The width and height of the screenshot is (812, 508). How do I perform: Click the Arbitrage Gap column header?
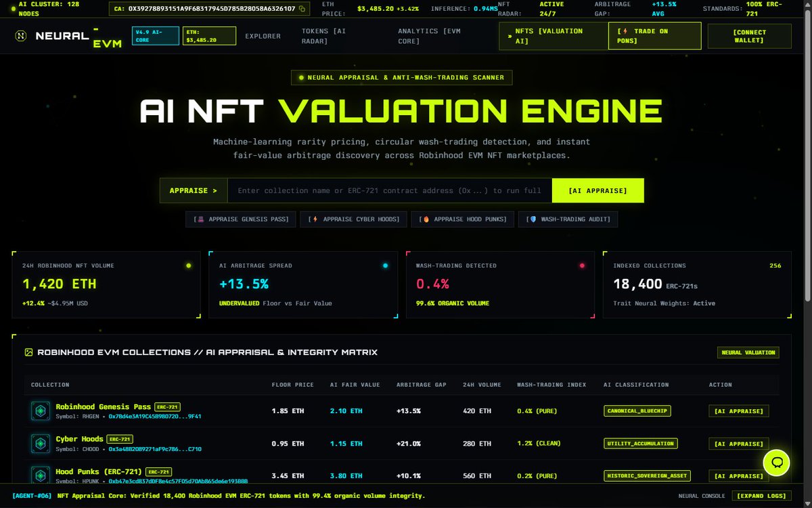[422, 385]
